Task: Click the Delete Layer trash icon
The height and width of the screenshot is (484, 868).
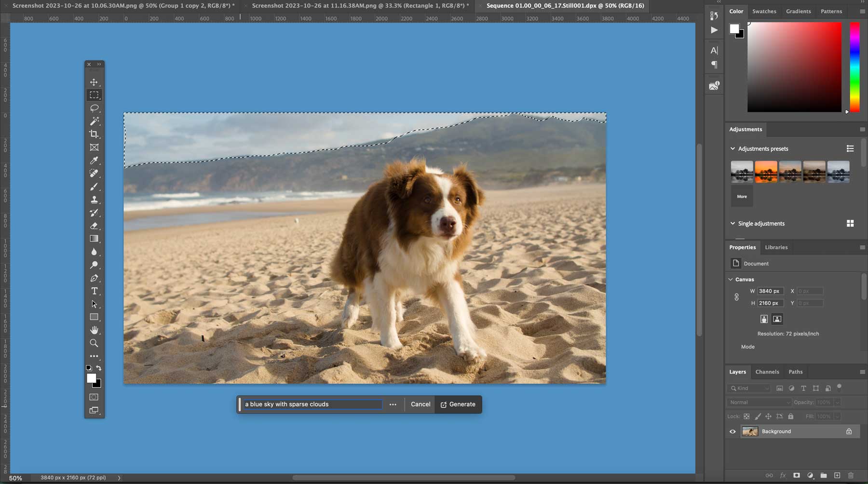Action: (x=851, y=475)
